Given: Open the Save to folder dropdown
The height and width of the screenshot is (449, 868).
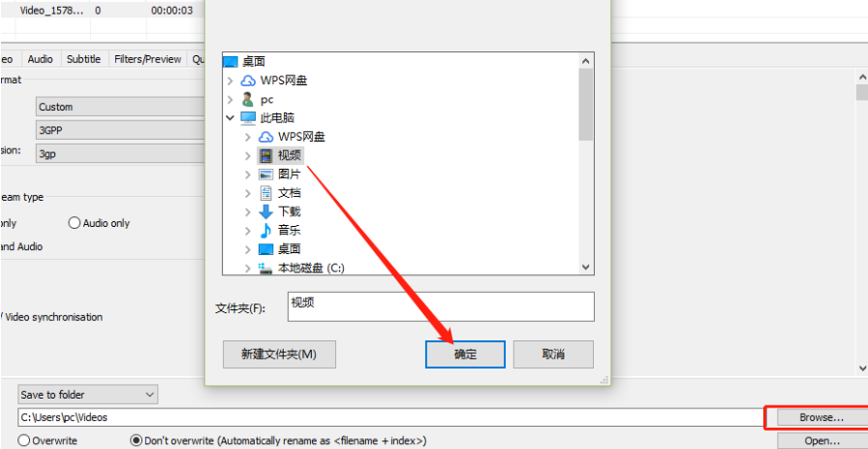Looking at the screenshot, I should tap(87, 395).
